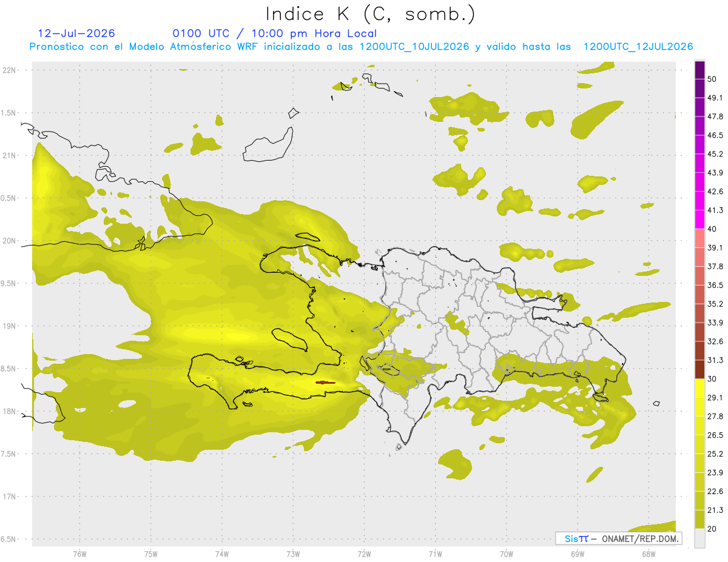Click the "6.5N" latitude label
Viewport: 728px width, 562px height.
[9, 539]
